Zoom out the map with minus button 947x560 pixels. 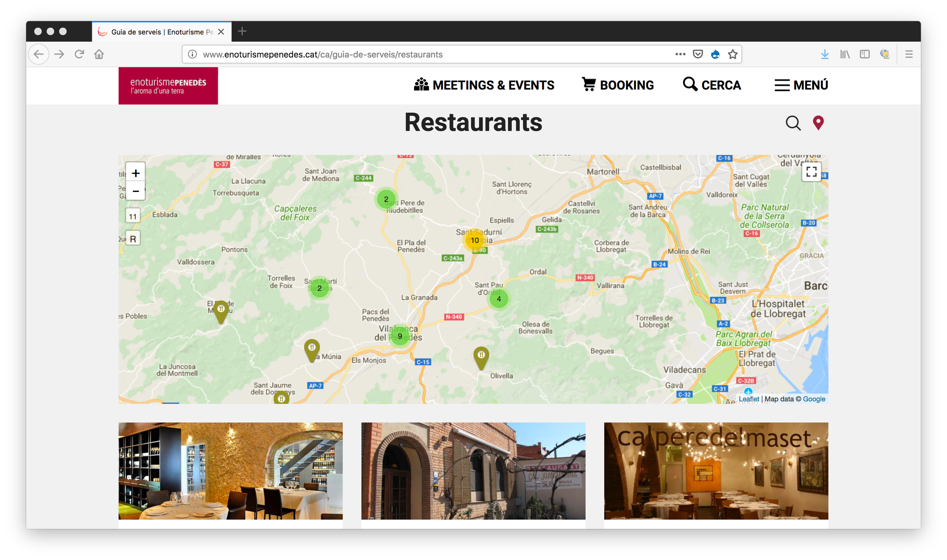[x=136, y=191]
